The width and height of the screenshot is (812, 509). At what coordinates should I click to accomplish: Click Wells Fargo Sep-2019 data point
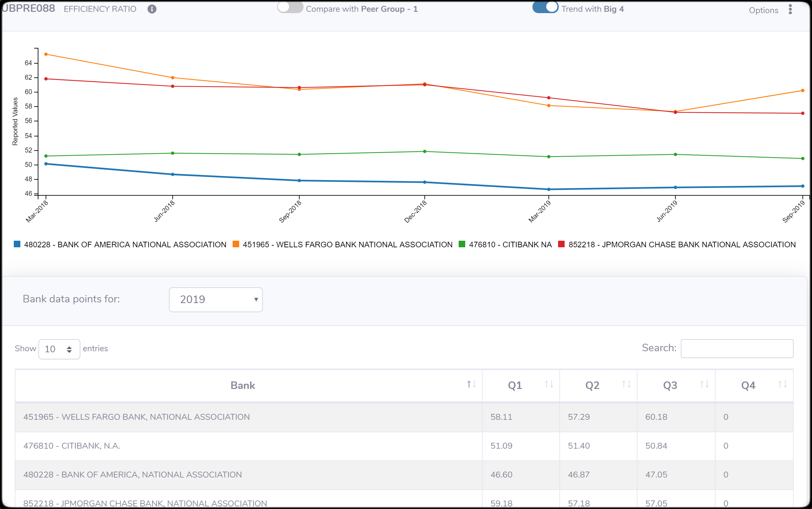[x=802, y=91]
